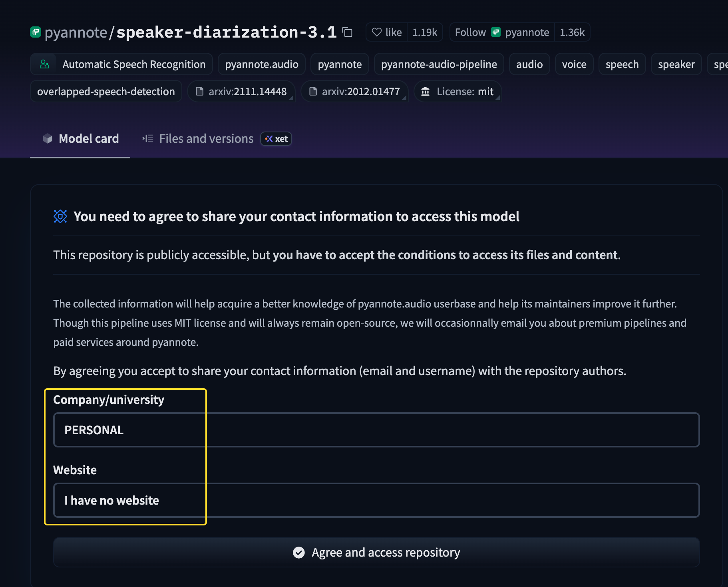Open the 1.36k followers count
The image size is (728, 587).
[572, 32]
